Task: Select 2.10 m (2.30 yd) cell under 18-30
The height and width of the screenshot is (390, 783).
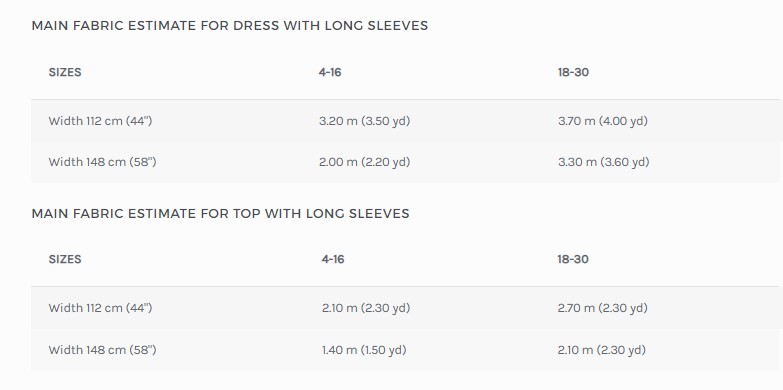Action: (x=602, y=350)
